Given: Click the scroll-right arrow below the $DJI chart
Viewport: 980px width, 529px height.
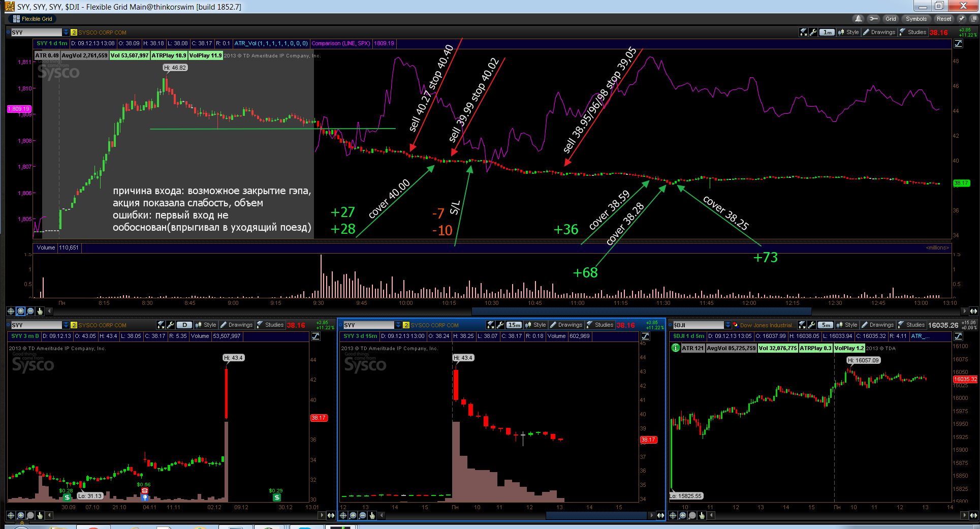Looking at the screenshot, I should click(x=964, y=515).
